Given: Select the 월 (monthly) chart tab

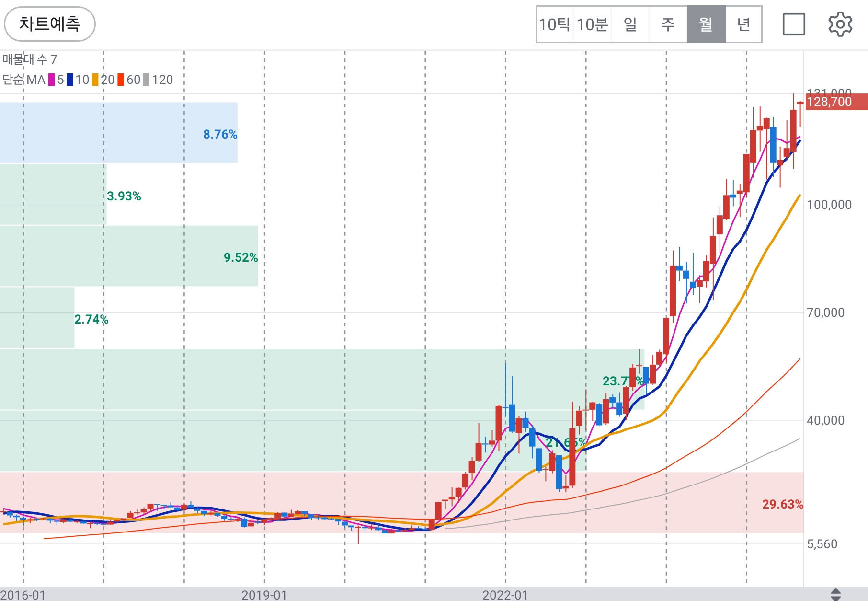Looking at the screenshot, I should tap(706, 24).
